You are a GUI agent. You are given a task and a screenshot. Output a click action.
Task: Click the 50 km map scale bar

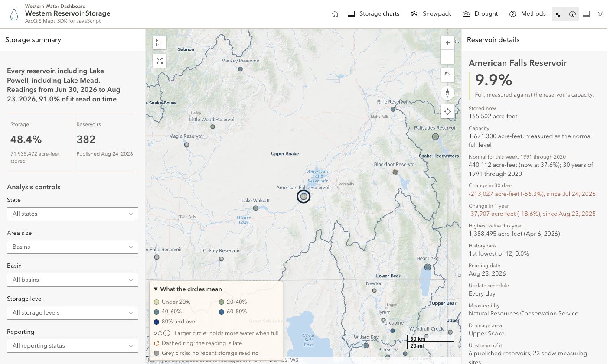point(431,339)
